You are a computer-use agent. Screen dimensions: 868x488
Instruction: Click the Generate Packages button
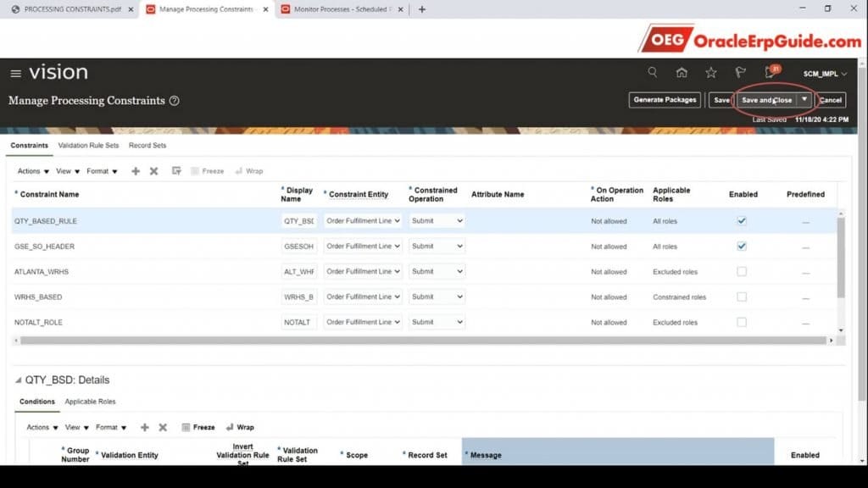[664, 99]
